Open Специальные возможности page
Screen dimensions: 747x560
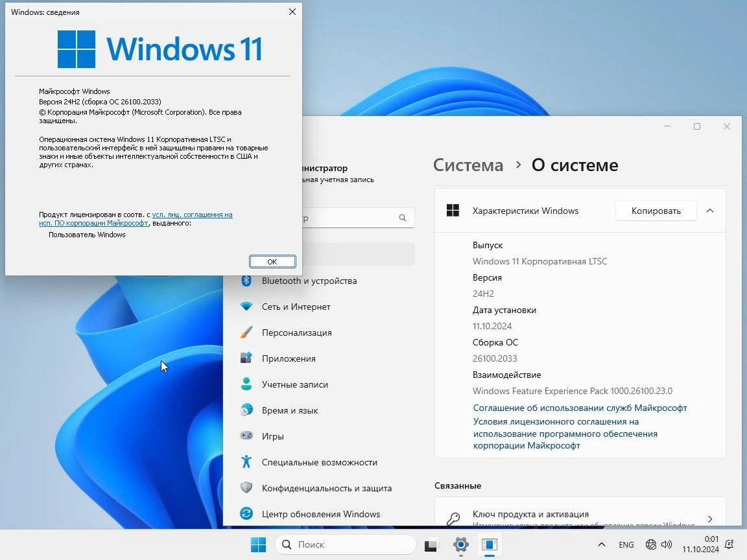point(320,462)
